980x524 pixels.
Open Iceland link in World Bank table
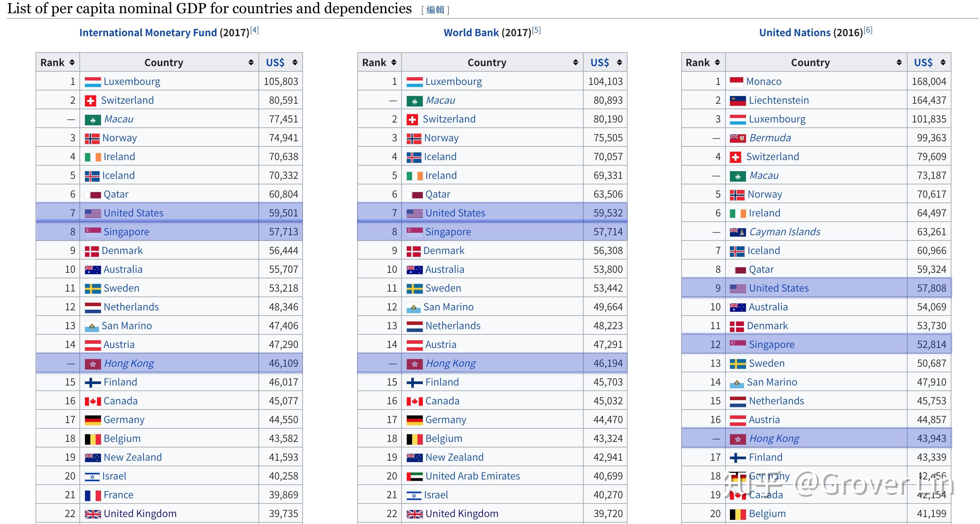pyautogui.click(x=440, y=157)
